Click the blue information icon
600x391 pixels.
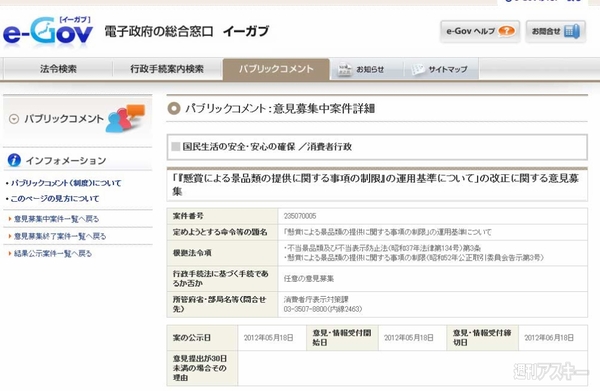(x=14, y=160)
